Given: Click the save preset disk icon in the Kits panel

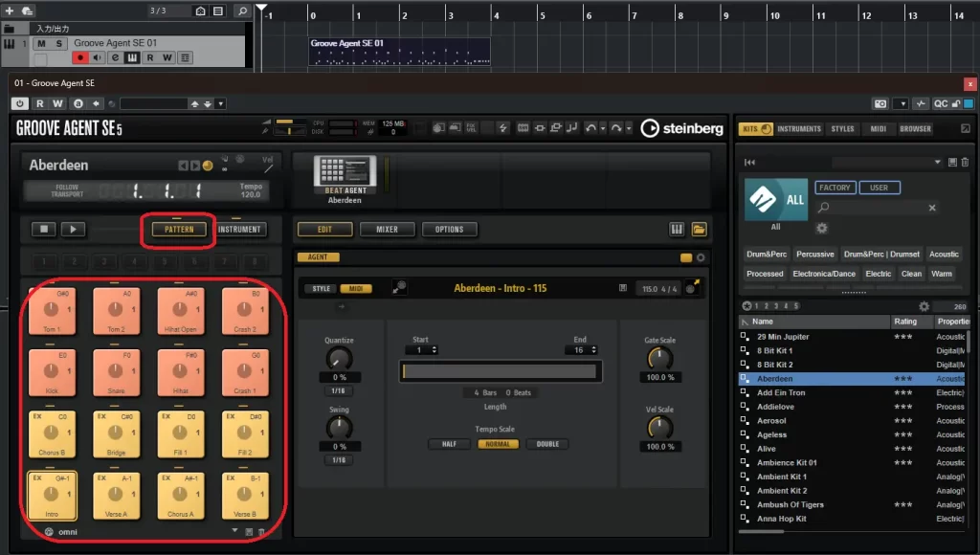Looking at the screenshot, I should [952, 163].
